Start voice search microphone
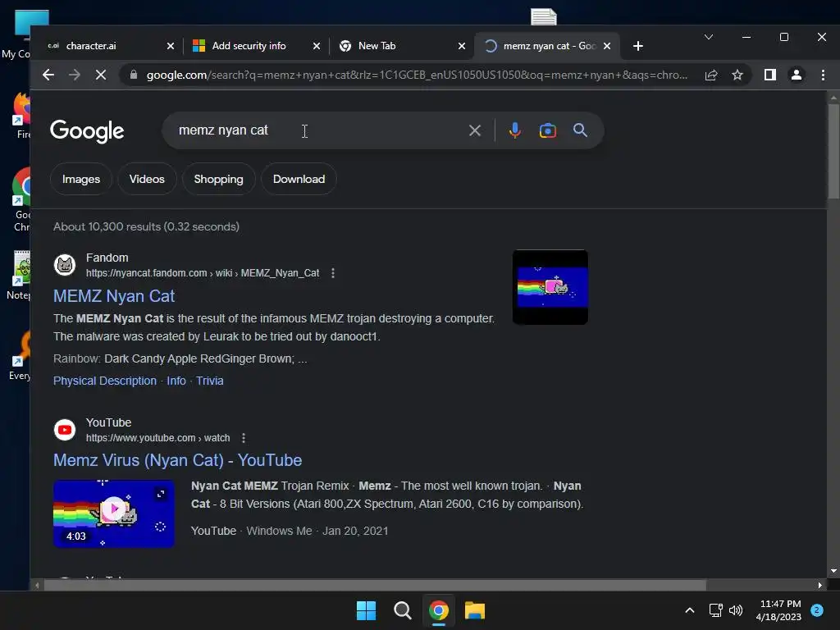The width and height of the screenshot is (840, 630). coord(515,130)
